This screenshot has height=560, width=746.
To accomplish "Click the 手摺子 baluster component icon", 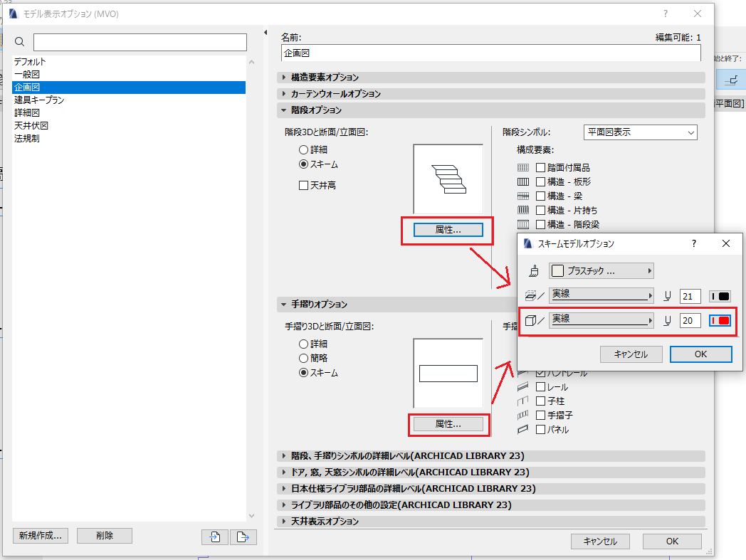I will [523, 416].
